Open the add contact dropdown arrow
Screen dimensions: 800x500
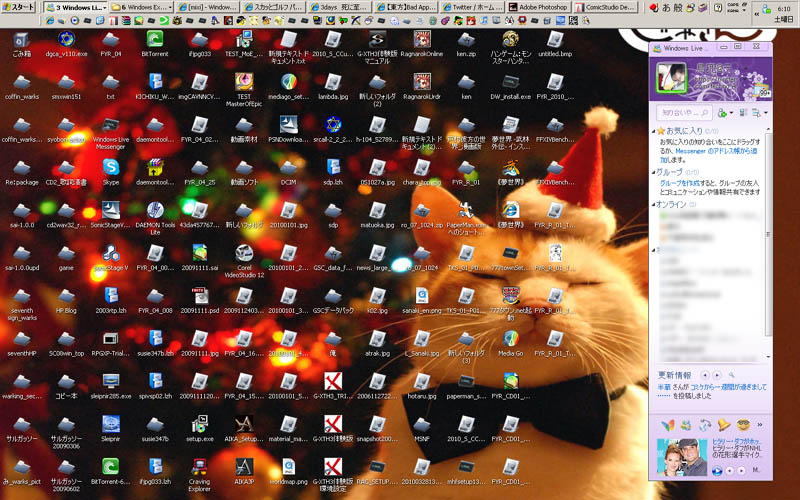[x=731, y=113]
